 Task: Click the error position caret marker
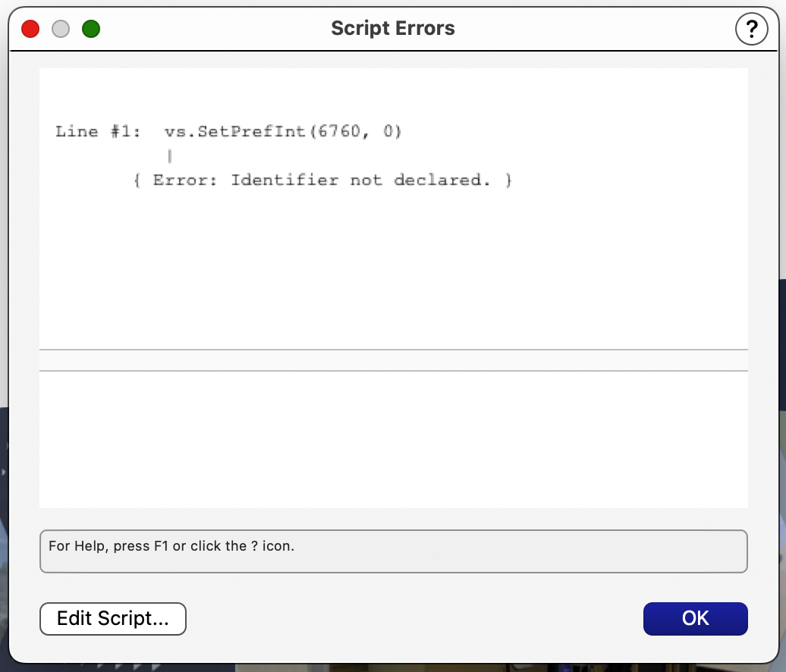(170, 156)
